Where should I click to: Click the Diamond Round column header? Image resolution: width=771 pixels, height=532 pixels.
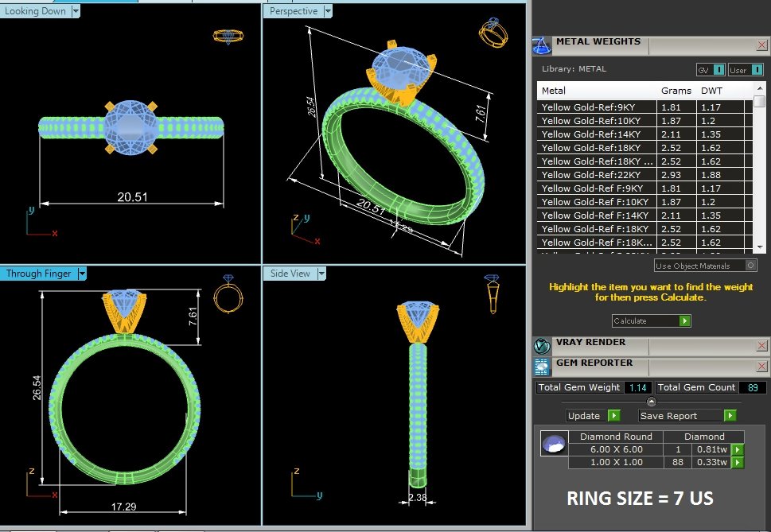coord(616,437)
